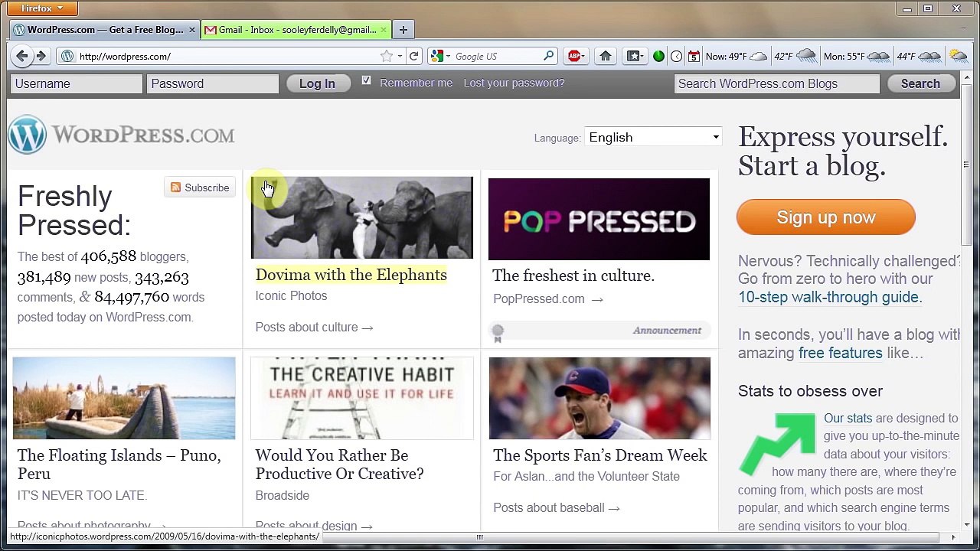This screenshot has width=980, height=551.
Task: Open the Language dropdown set to English
Action: click(x=653, y=137)
